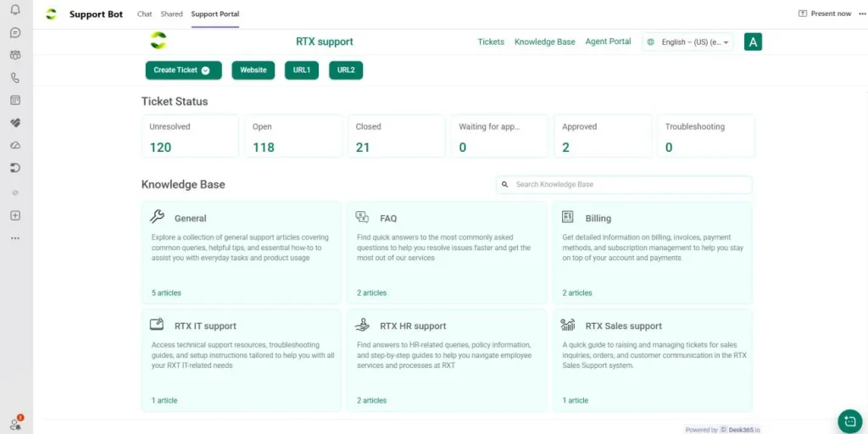Click the Billing category heading
Viewport: 868px width, 434px height.
pyautogui.click(x=598, y=218)
